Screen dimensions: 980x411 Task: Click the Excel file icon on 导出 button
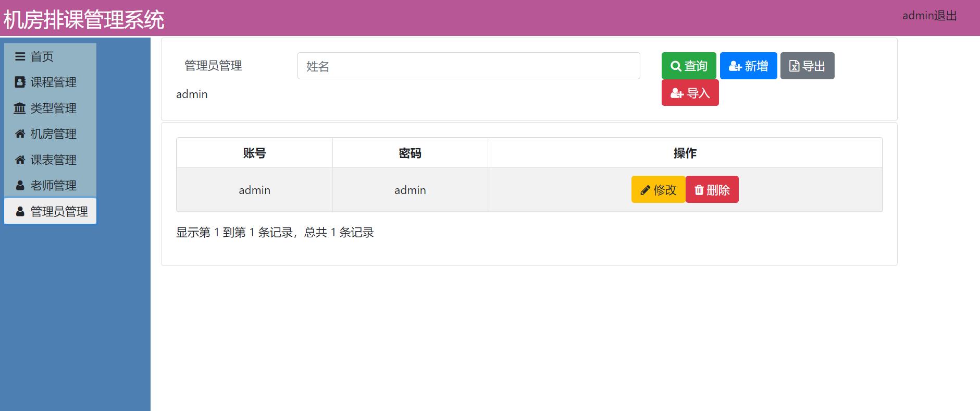(x=794, y=66)
